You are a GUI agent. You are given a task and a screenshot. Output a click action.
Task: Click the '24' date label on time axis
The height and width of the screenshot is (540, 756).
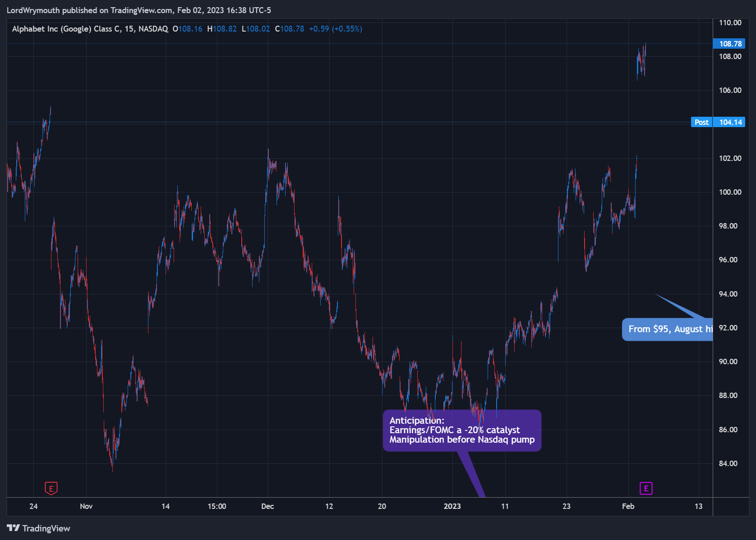coord(33,506)
